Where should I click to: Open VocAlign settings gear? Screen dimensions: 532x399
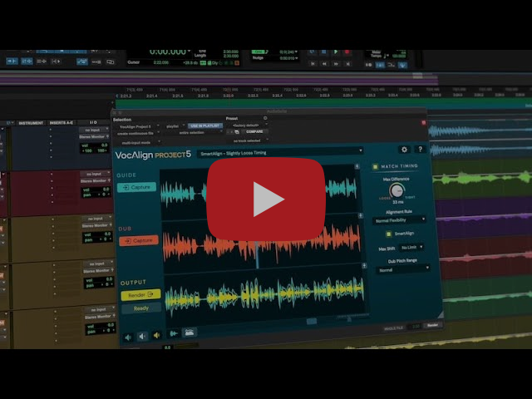tap(404, 150)
